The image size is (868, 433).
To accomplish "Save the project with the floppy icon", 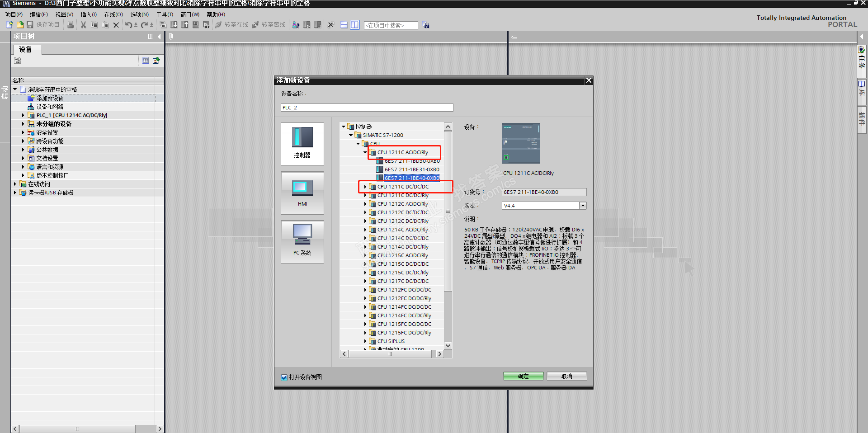I will pos(30,25).
